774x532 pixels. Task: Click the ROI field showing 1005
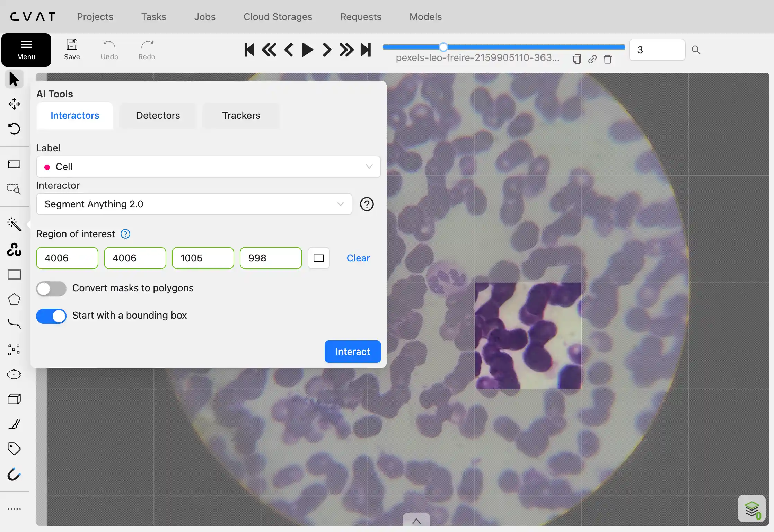[203, 258]
